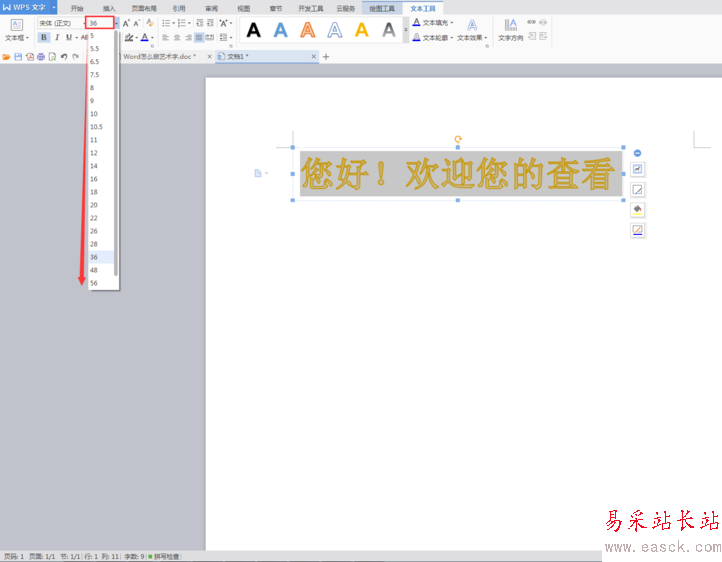Click the rotate handle above the text box
Image resolution: width=722 pixels, height=562 pixels.
point(458,139)
